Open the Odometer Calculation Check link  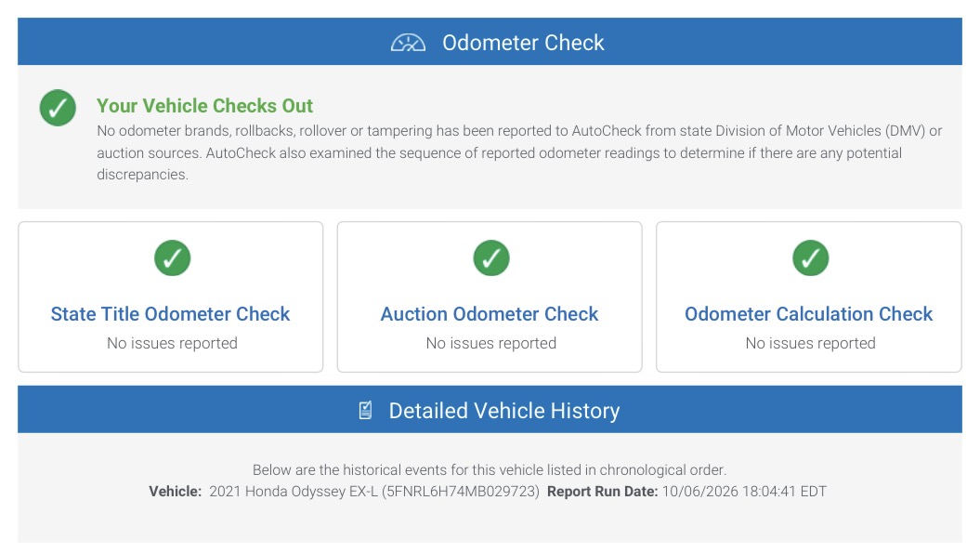tap(809, 313)
